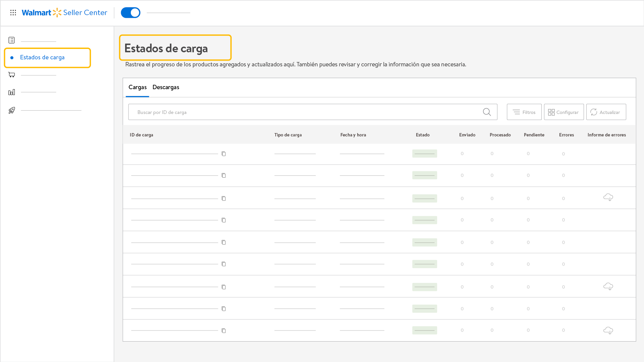
Task: Open the apps grid menu icon
Action: [x=13, y=13]
